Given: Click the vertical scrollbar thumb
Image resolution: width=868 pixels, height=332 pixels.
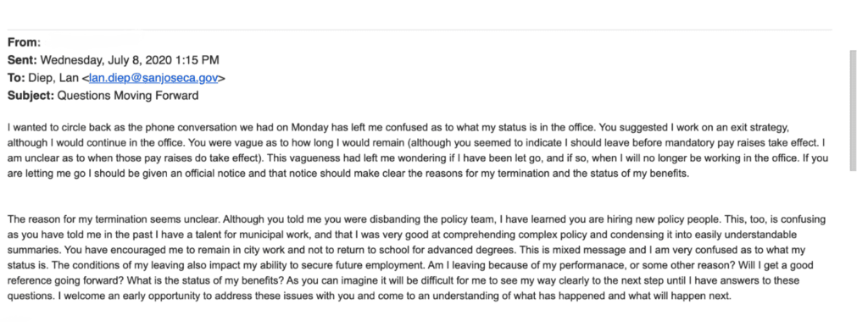Looking at the screenshot, I should pos(853,110).
